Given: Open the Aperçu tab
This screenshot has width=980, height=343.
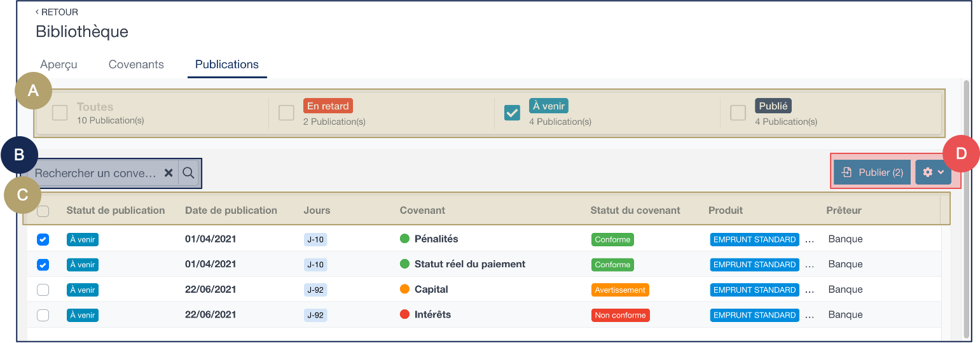Looking at the screenshot, I should coord(59,64).
